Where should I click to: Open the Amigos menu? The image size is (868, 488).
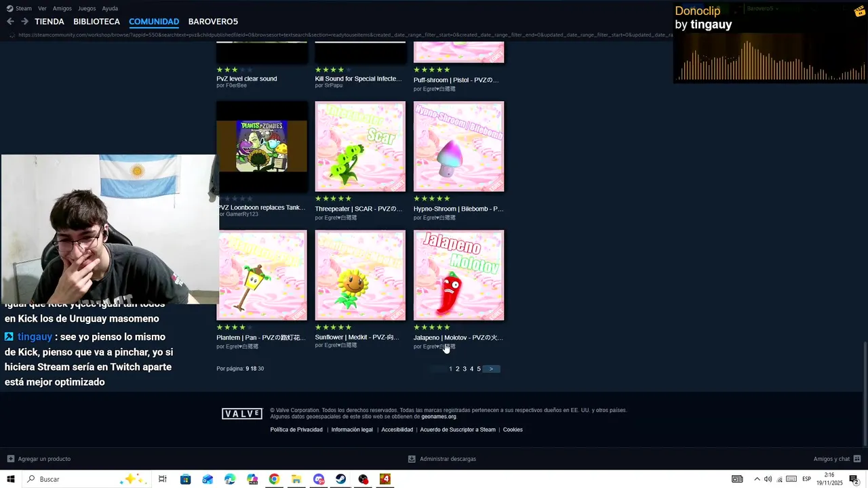click(62, 8)
